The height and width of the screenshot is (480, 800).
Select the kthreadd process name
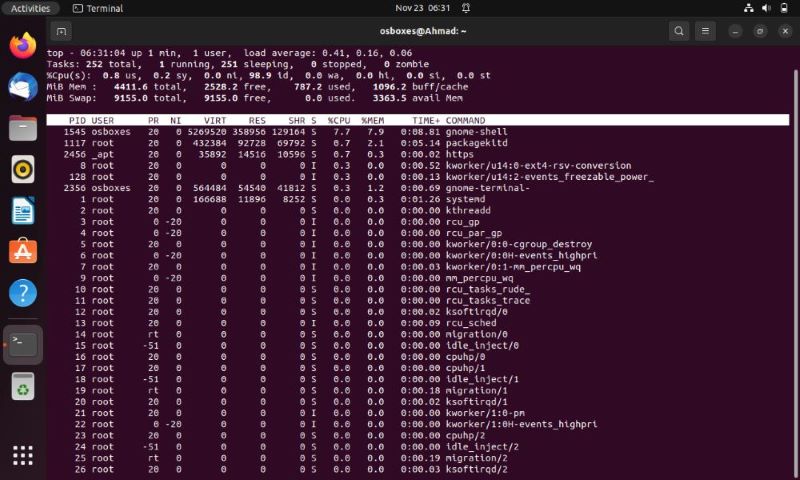[x=468, y=210]
